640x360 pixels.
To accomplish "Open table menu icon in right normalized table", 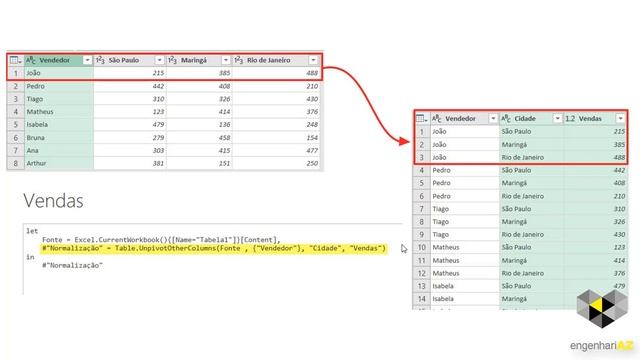I will click(x=422, y=119).
